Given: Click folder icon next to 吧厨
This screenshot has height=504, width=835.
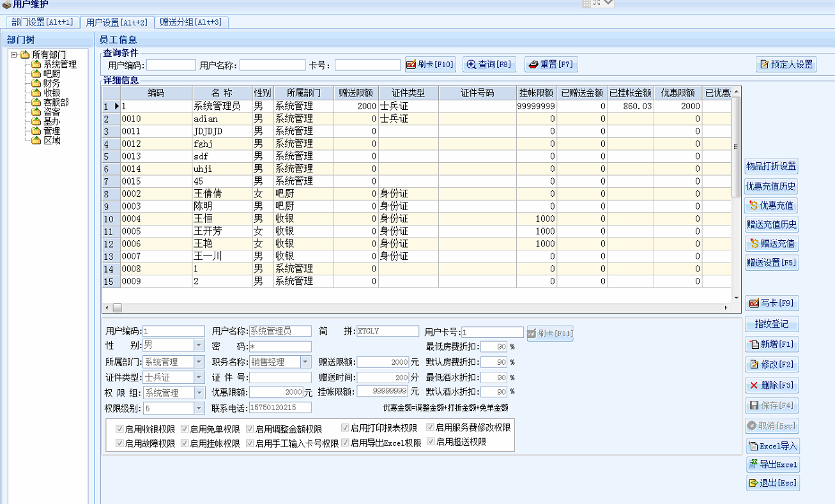Looking at the screenshot, I should [36, 74].
